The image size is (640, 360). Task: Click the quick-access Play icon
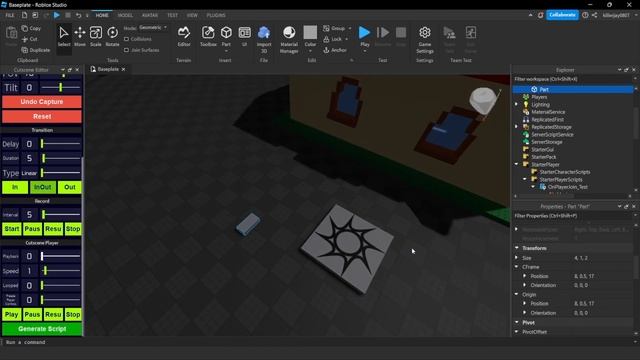(x=57, y=15)
